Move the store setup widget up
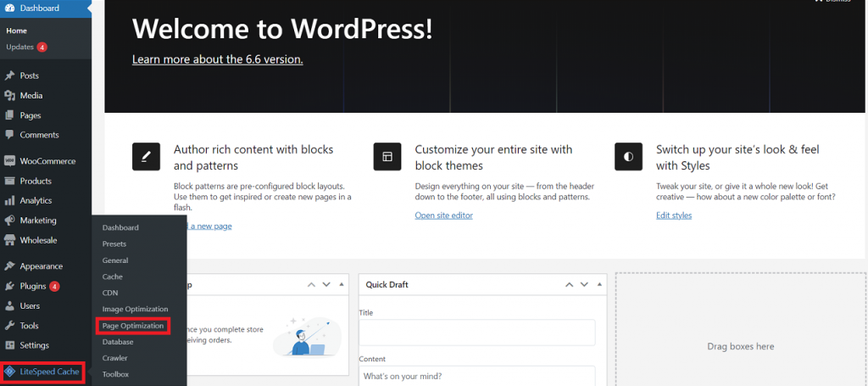The width and height of the screenshot is (868, 386). click(311, 285)
